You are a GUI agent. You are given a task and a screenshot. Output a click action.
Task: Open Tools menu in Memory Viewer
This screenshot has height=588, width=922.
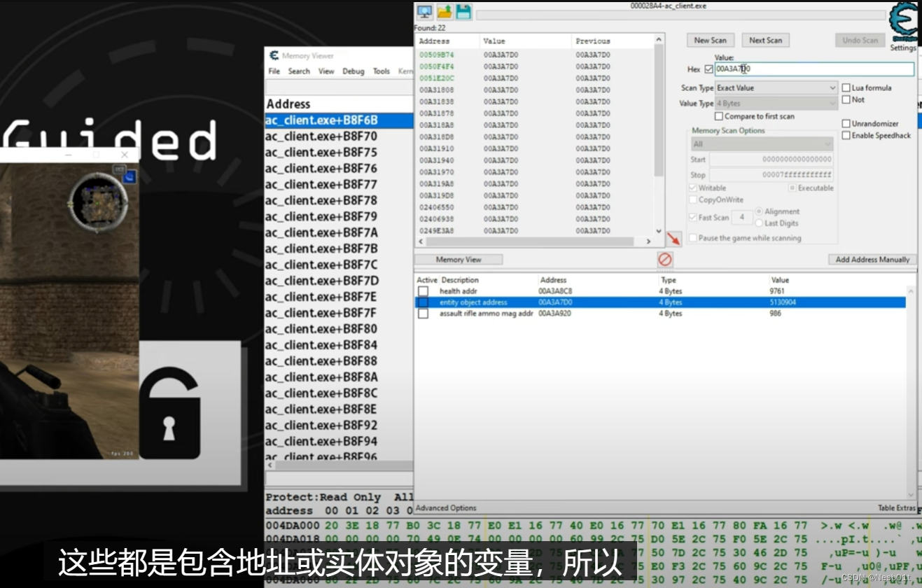382,71
